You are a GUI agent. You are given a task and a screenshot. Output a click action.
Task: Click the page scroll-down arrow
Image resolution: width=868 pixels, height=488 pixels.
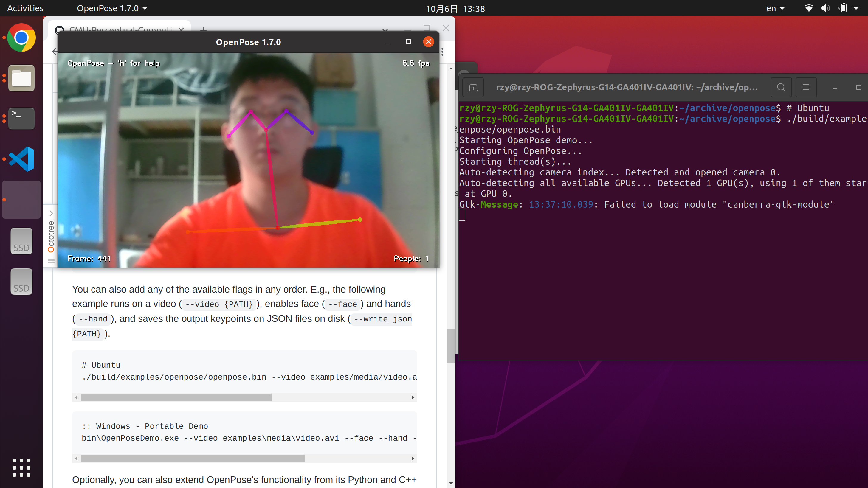tap(451, 483)
